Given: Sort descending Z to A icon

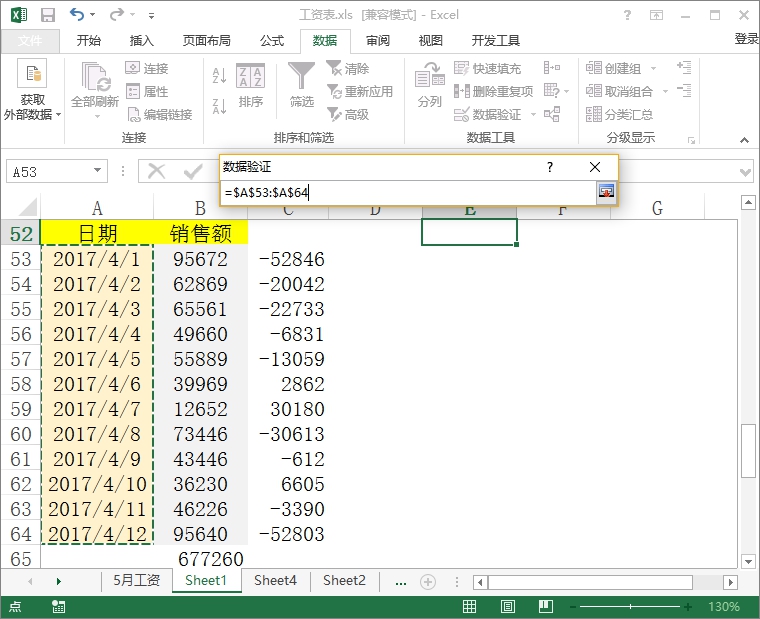Looking at the screenshot, I should coord(219,106).
